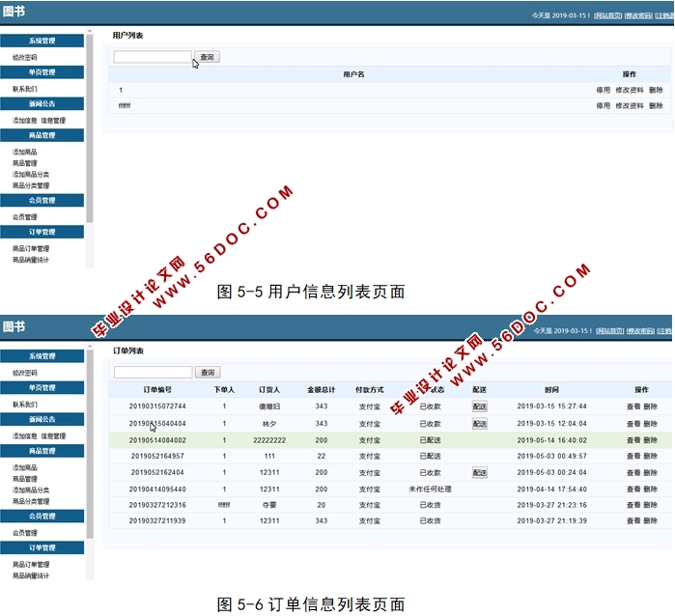Click 配送 button for order 20190315072744

pyautogui.click(x=479, y=406)
